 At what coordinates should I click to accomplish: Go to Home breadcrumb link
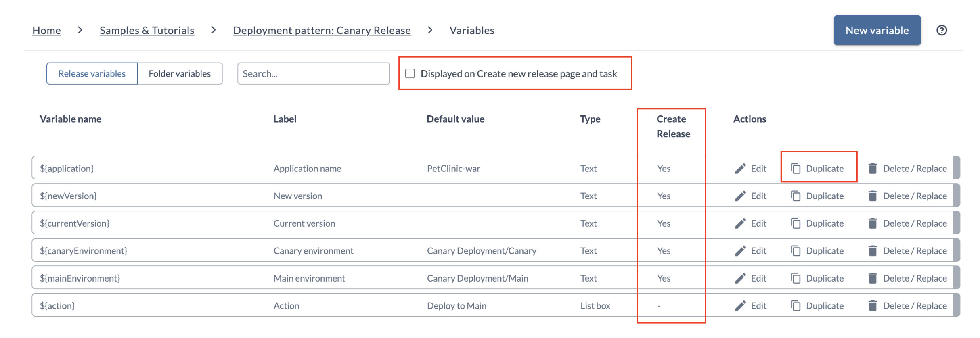click(47, 31)
